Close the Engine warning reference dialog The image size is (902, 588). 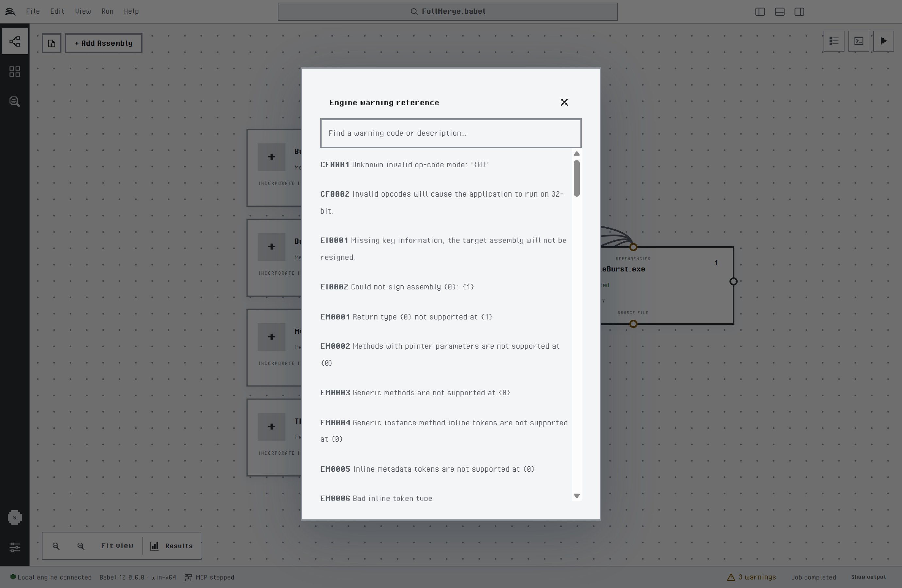tap(564, 102)
